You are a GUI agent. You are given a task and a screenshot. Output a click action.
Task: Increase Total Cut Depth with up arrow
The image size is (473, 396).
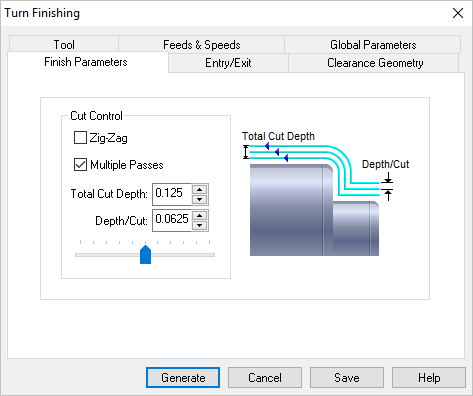click(x=200, y=189)
